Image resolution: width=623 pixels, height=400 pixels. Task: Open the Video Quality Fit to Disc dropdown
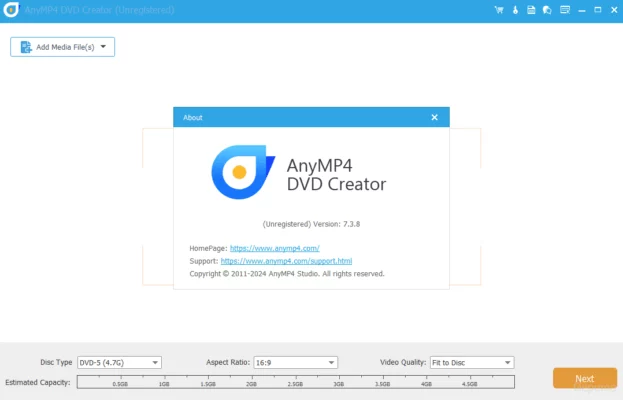[x=472, y=362]
